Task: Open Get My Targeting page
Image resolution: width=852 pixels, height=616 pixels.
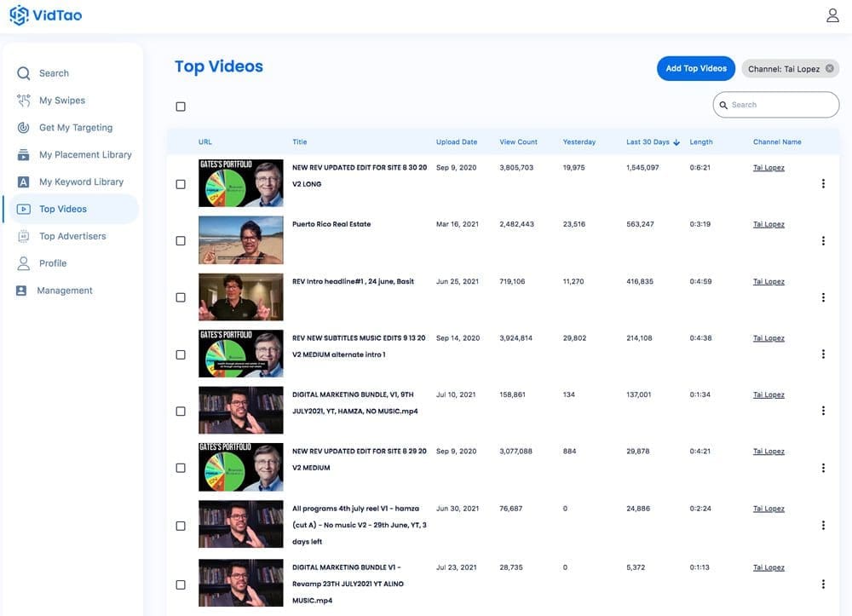Action: tap(76, 128)
